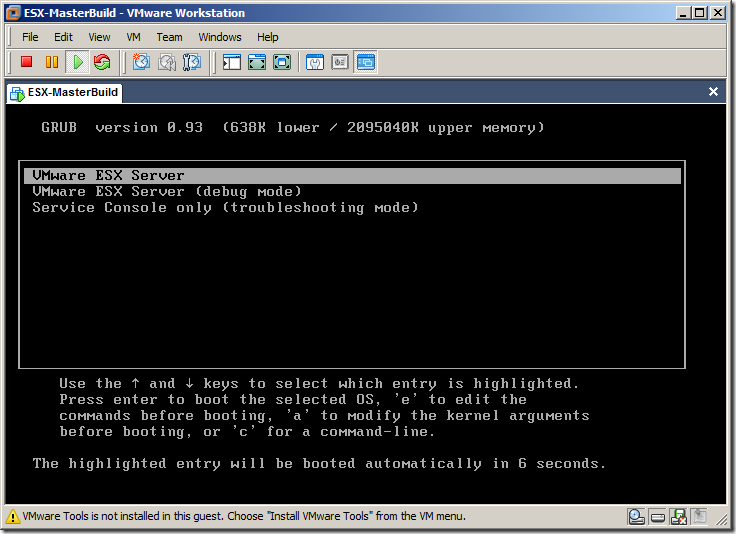Minimize the VMware Workstation window
This screenshot has height=534, width=736.
coord(683,13)
